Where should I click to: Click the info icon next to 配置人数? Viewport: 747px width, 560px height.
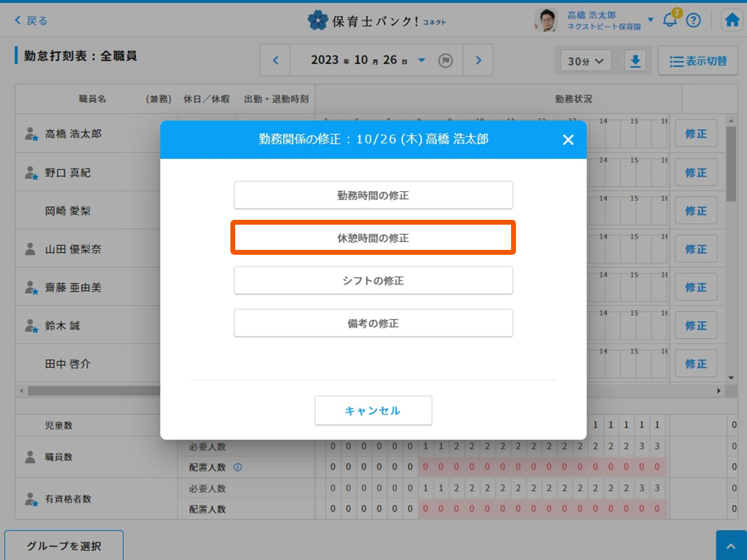point(238,468)
